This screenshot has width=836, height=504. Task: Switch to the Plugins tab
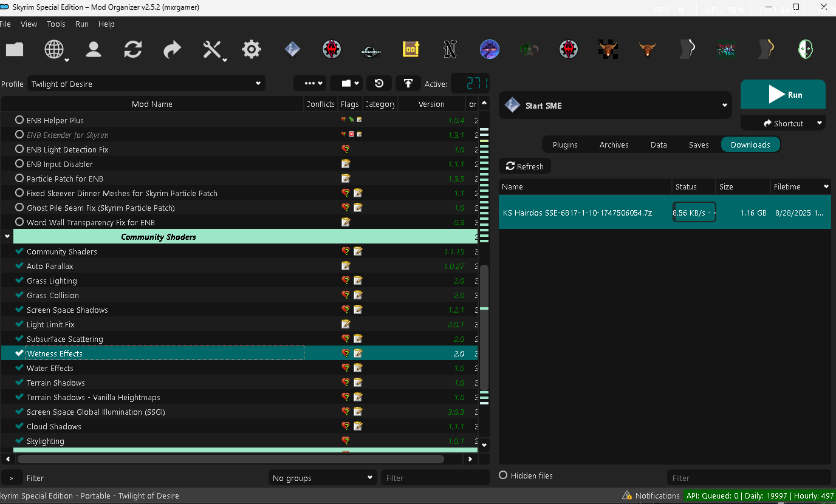pos(565,145)
